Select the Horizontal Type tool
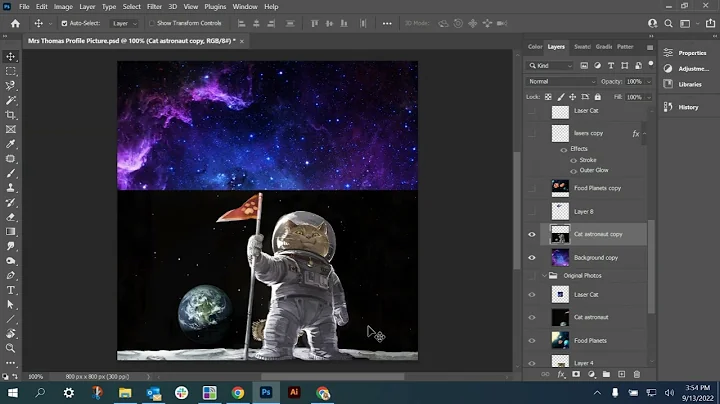This screenshot has width=720, height=404. (11, 290)
